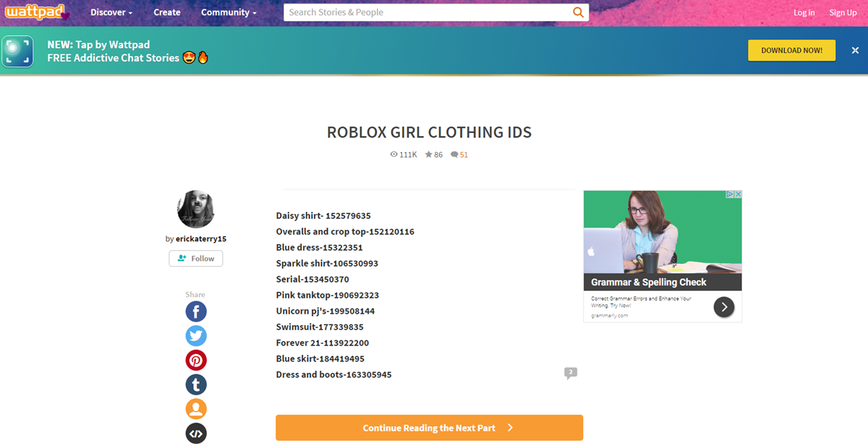Click the eye reads count 111K
The width and height of the screenshot is (868, 446).
(404, 155)
